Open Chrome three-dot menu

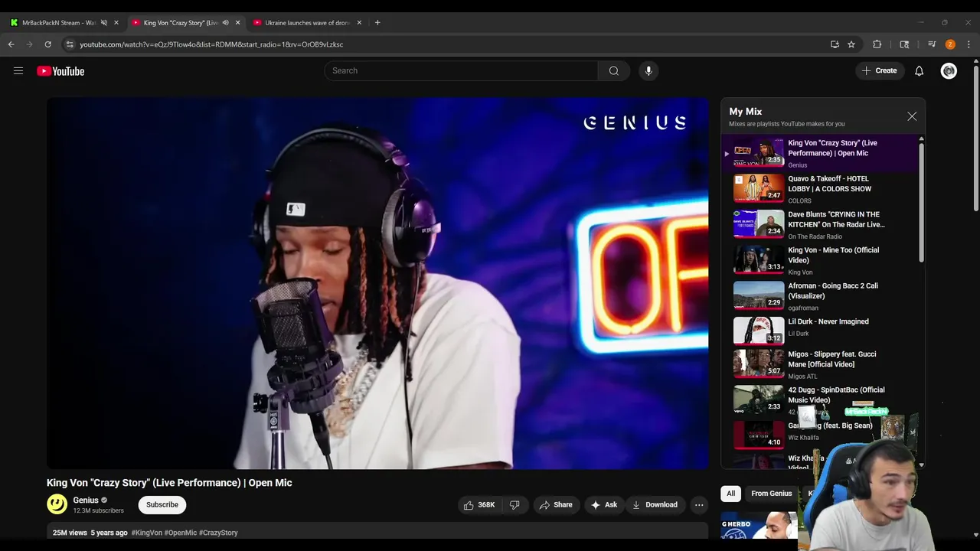pyautogui.click(x=969, y=44)
